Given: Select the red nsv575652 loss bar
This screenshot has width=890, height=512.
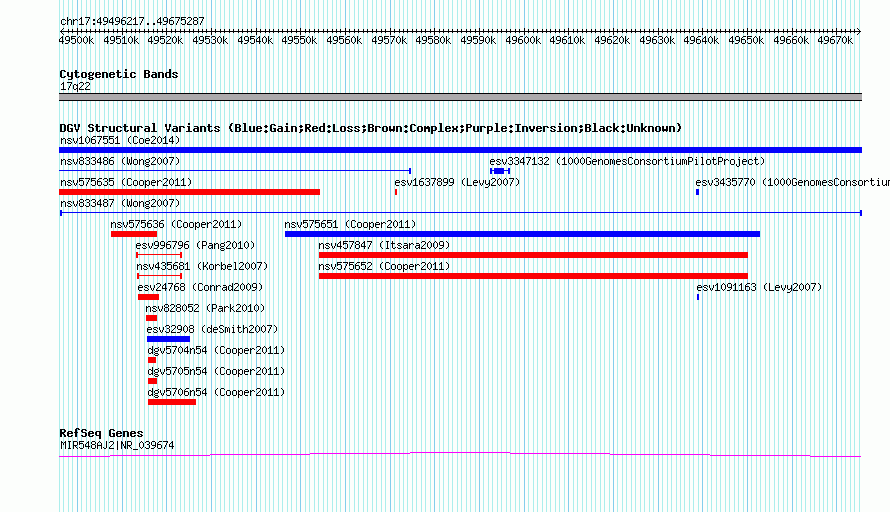Looking at the screenshot, I should pyautogui.click(x=533, y=276).
